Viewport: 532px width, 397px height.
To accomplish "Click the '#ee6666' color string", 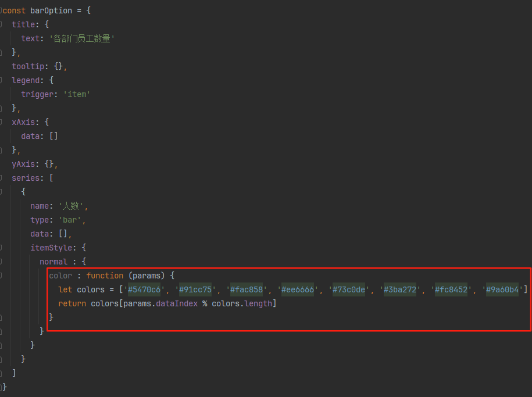I will coord(298,289).
